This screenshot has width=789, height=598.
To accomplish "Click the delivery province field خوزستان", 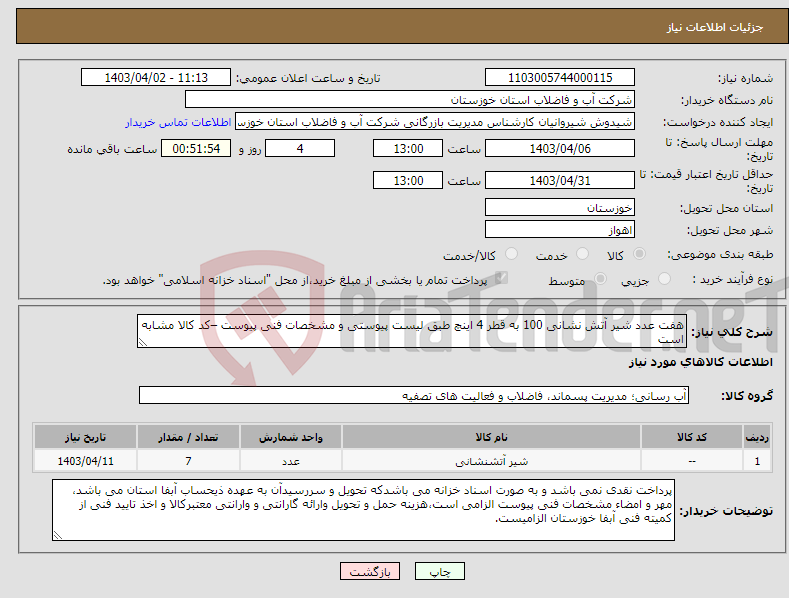I will [560, 207].
